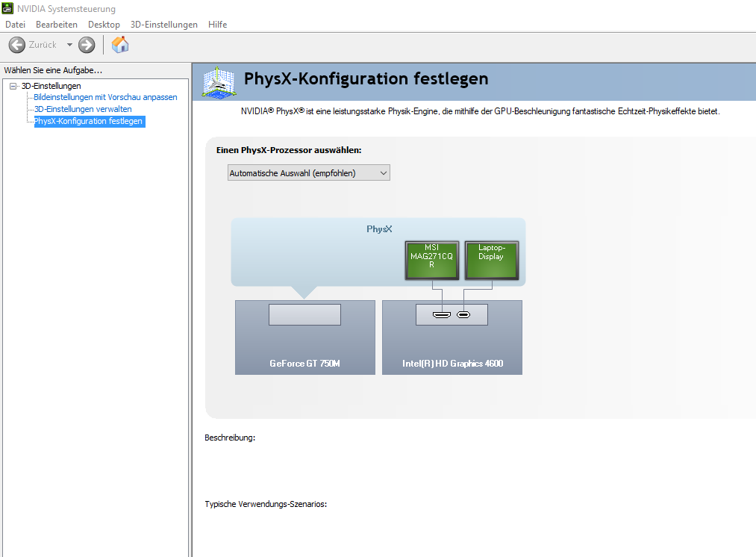Viewport: 756px width, 557px height.
Task: Click the Zurück back arrow icon
Action: point(17,45)
